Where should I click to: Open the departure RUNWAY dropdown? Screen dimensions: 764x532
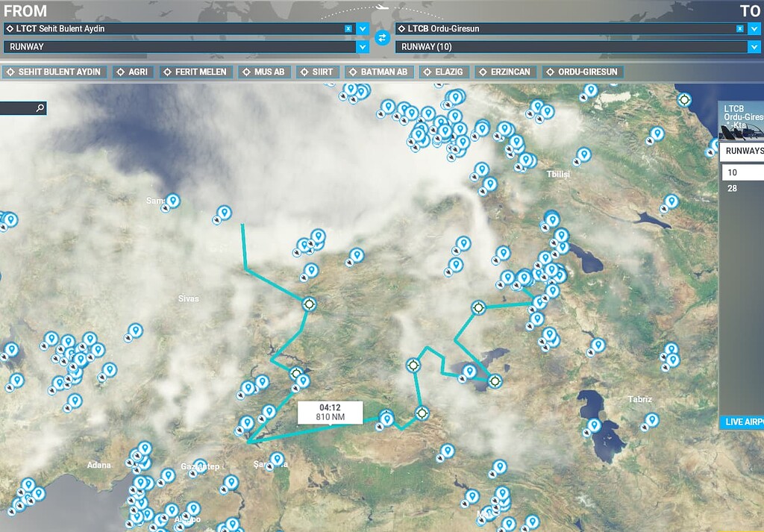pyautogui.click(x=361, y=46)
